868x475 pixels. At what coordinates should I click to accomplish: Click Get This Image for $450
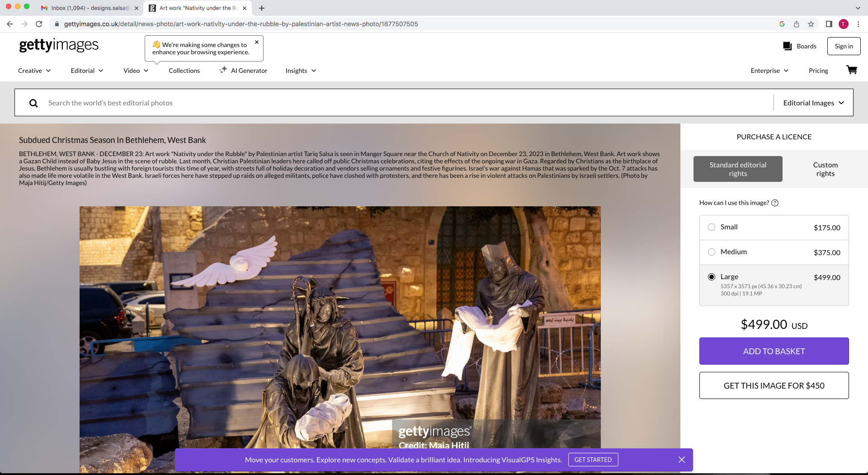click(x=774, y=385)
